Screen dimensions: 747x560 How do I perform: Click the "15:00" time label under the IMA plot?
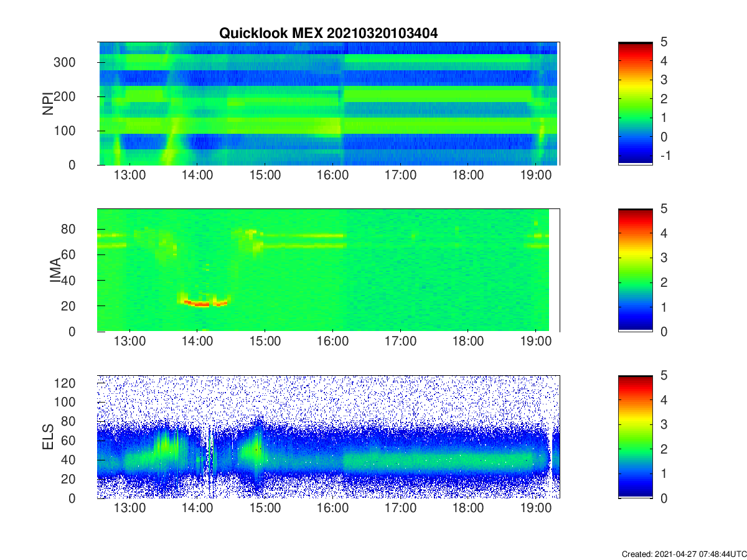click(x=265, y=342)
